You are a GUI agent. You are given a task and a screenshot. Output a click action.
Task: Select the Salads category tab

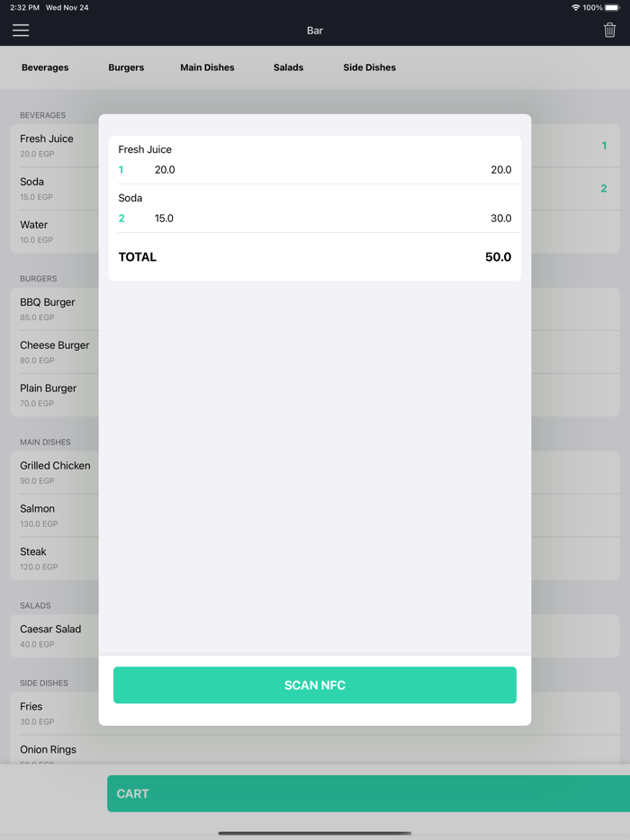pyautogui.click(x=288, y=67)
